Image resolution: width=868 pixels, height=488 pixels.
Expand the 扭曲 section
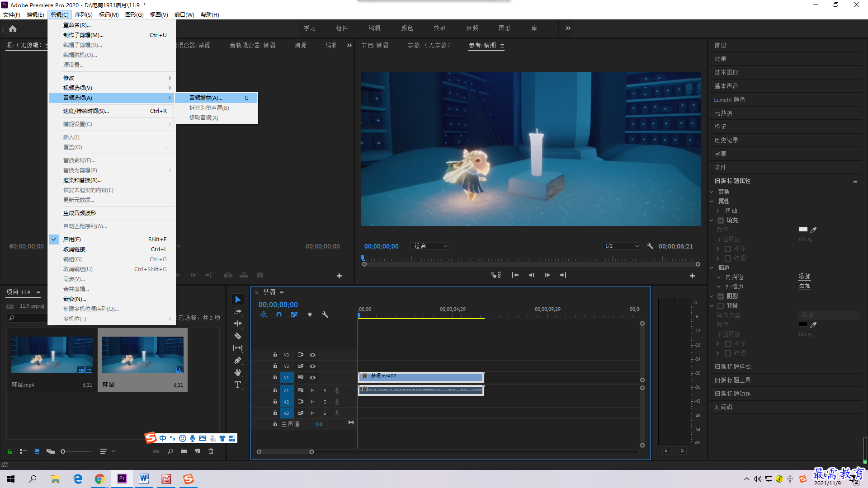718,211
